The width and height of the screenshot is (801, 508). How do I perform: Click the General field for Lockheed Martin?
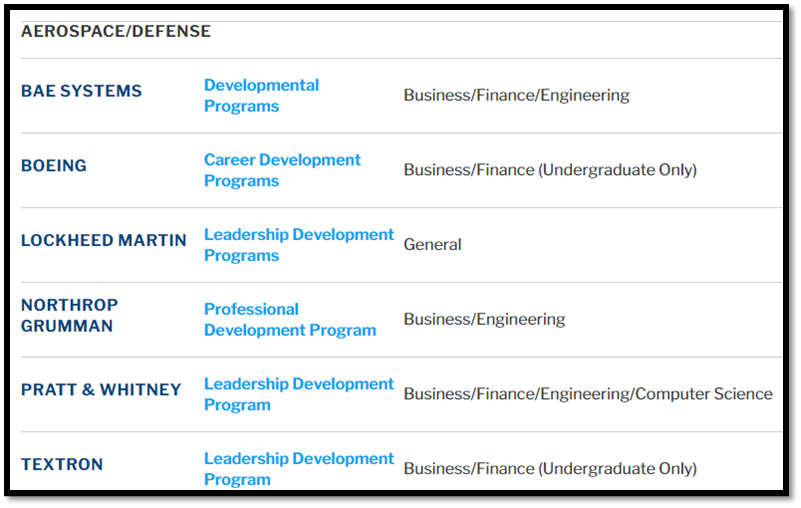click(x=433, y=245)
